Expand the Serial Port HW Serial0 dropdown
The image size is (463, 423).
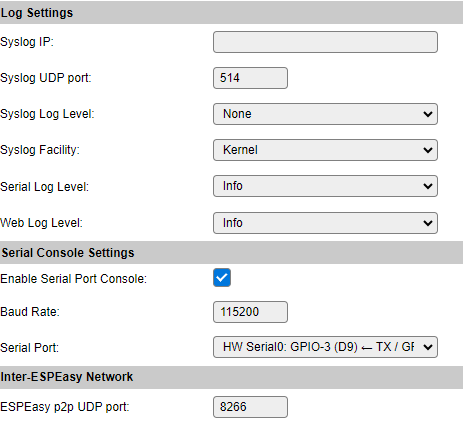pyautogui.click(x=325, y=347)
